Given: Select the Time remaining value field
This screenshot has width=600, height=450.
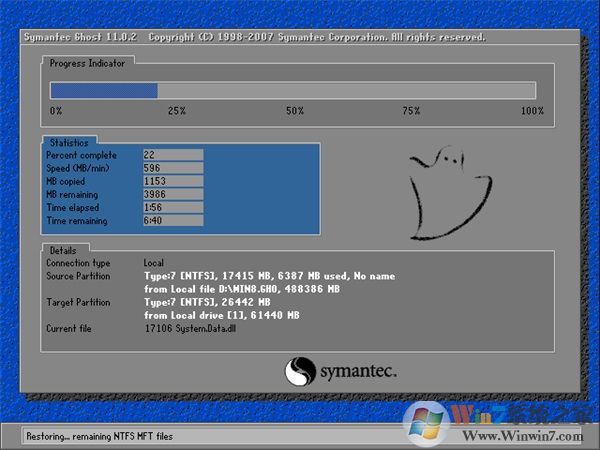Looking at the screenshot, I should pyautogui.click(x=172, y=220).
